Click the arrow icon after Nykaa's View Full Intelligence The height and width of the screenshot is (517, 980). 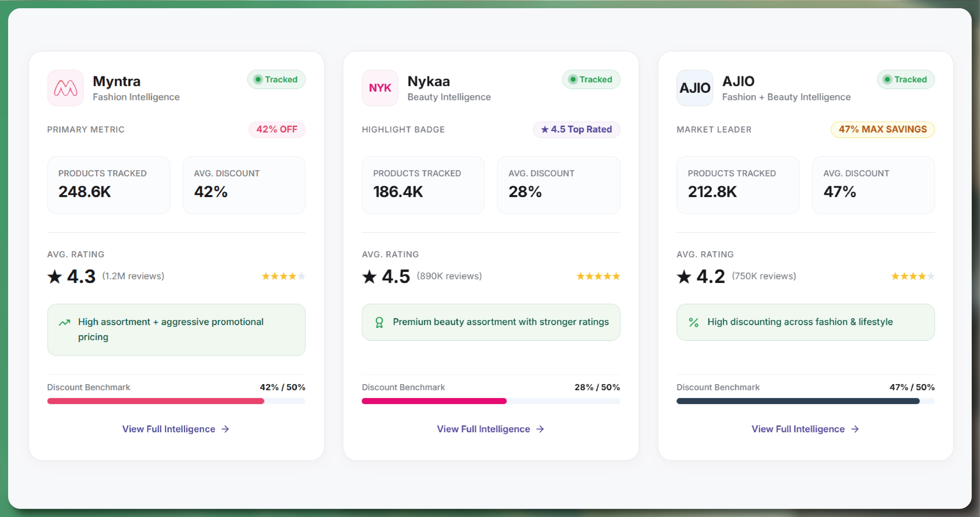(540, 429)
